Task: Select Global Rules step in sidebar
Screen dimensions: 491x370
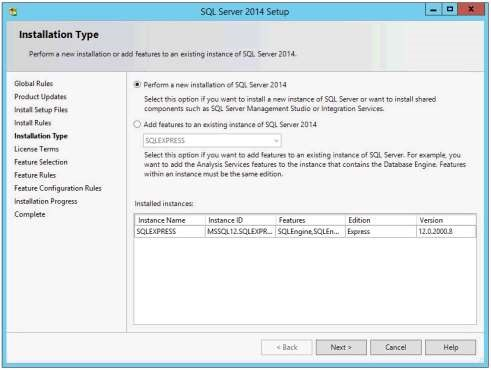Action: pos(34,83)
